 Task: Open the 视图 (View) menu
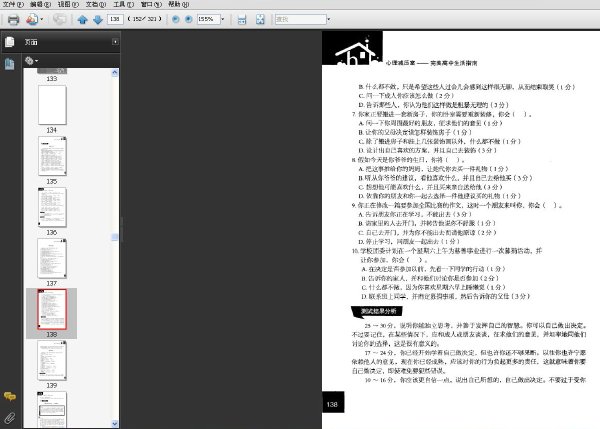[x=68, y=4]
